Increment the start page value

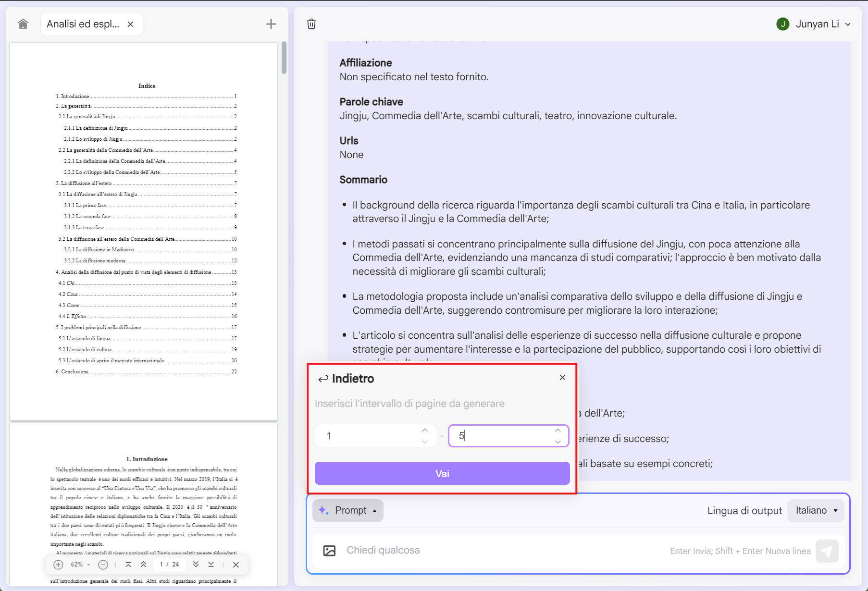(x=424, y=431)
